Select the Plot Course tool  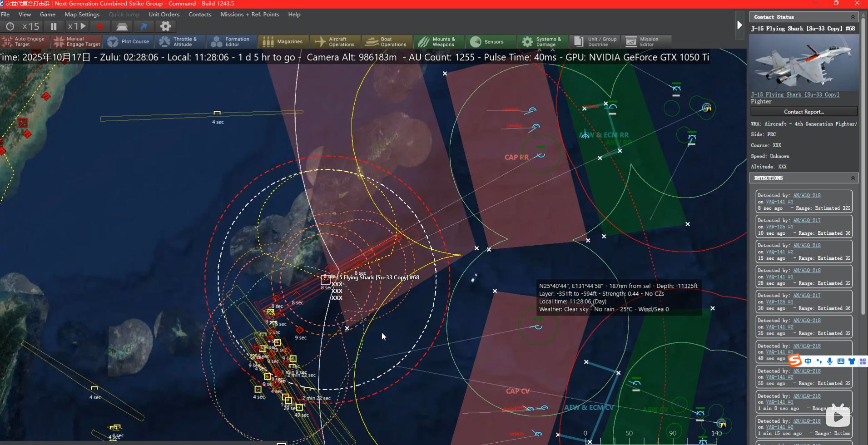(x=129, y=42)
